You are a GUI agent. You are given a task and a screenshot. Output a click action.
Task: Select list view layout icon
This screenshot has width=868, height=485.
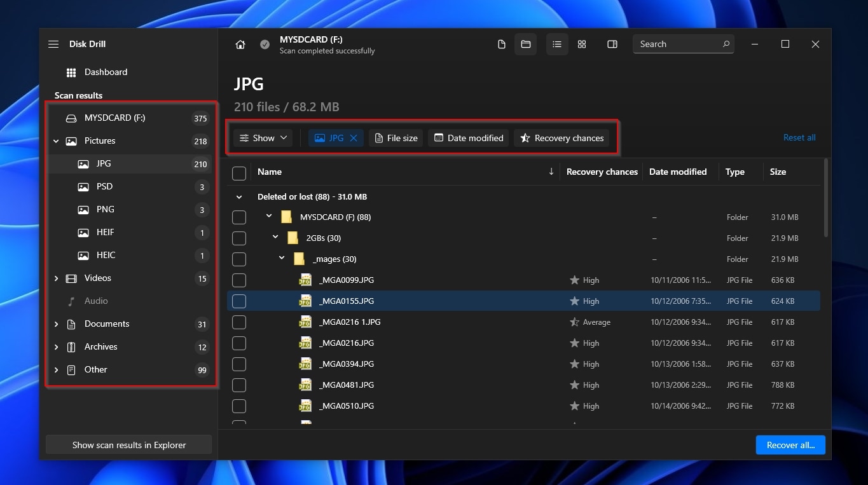point(557,44)
